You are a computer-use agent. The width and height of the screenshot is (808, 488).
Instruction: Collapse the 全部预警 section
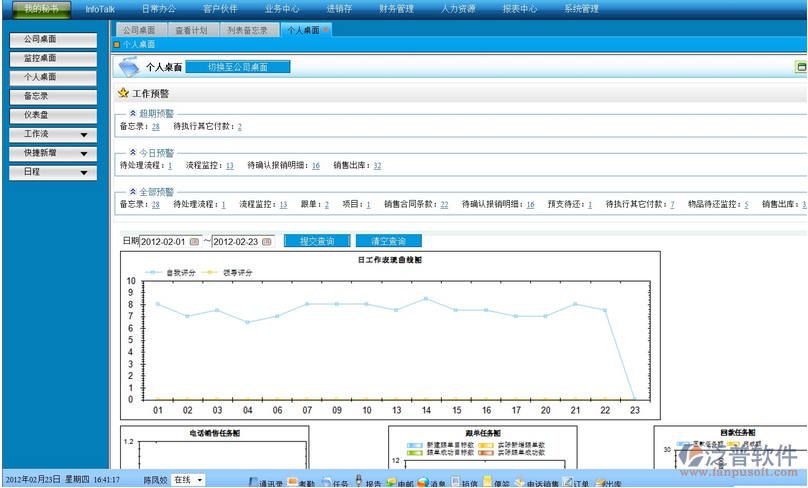132,192
